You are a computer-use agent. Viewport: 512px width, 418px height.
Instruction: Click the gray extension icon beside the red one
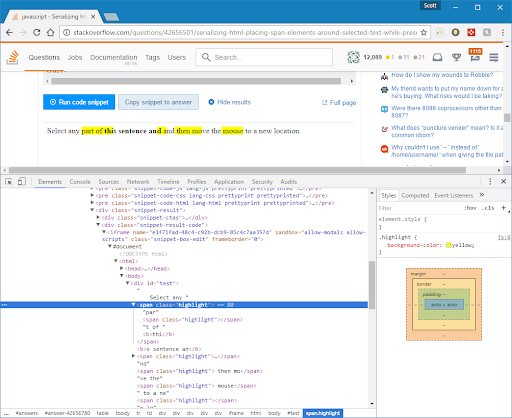click(x=487, y=32)
